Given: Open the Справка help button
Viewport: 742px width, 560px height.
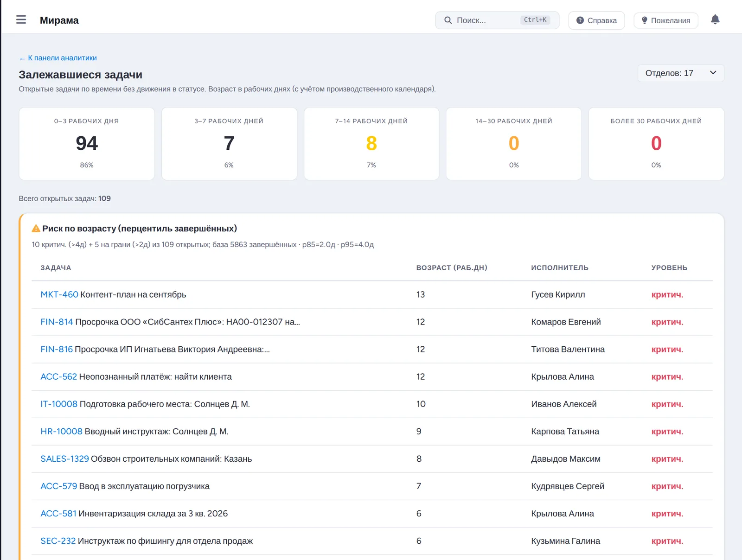Looking at the screenshot, I should (x=596, y=20).
